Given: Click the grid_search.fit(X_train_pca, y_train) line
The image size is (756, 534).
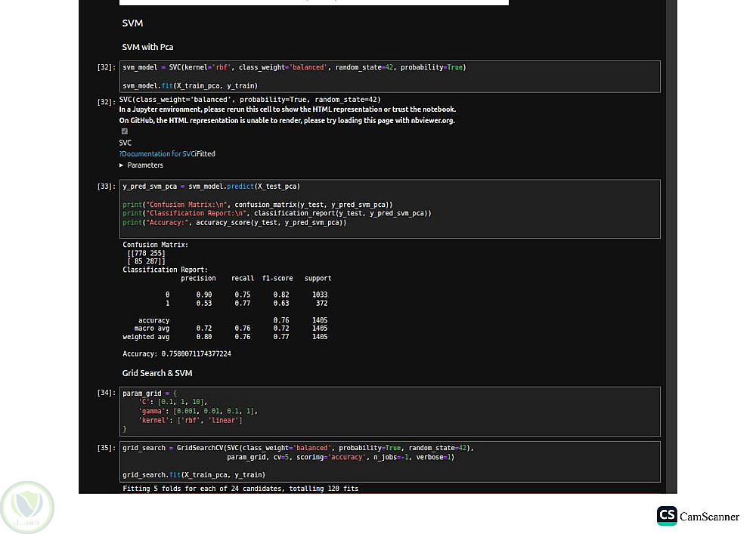Looking at the screenshot, I should click(x=194, y=475).
